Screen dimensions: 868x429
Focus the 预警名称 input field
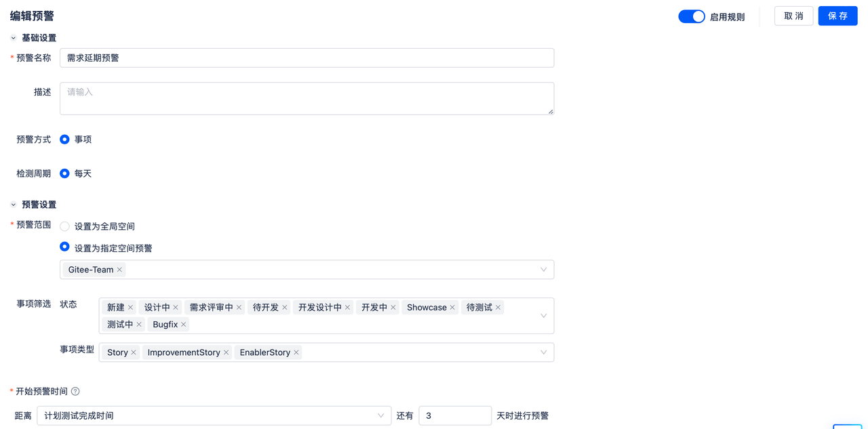pyautogui.click(x=307, y=58)
